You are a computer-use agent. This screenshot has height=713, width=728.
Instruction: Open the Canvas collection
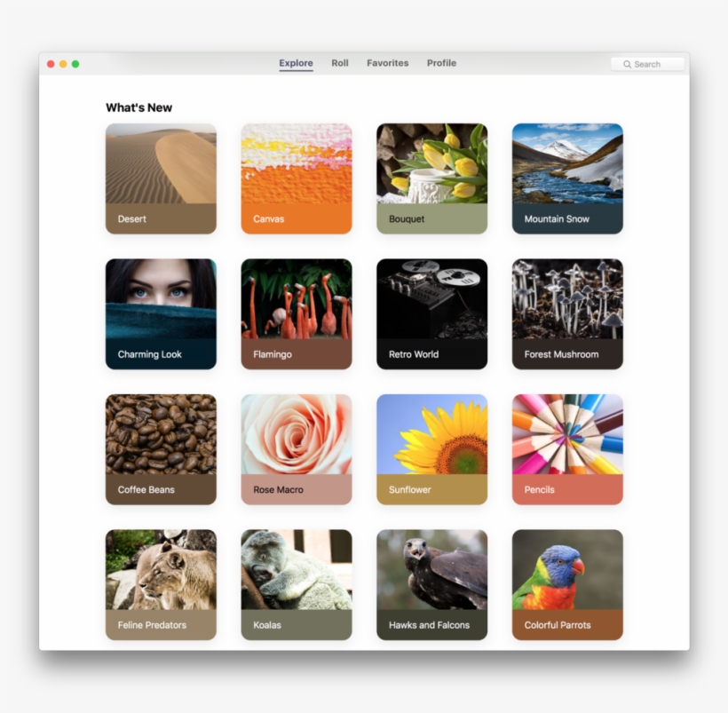(x=296, y=177)
